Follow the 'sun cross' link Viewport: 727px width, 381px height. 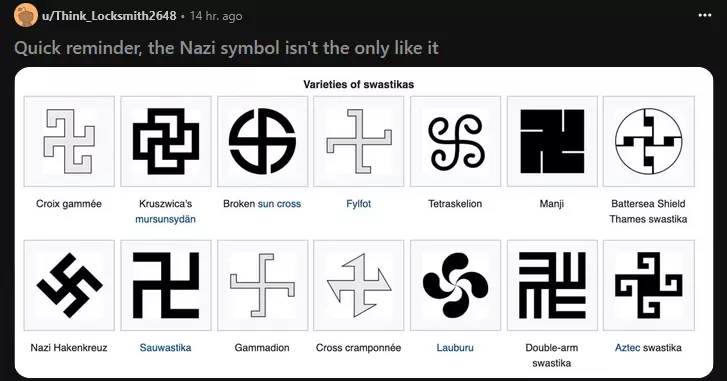279,203
